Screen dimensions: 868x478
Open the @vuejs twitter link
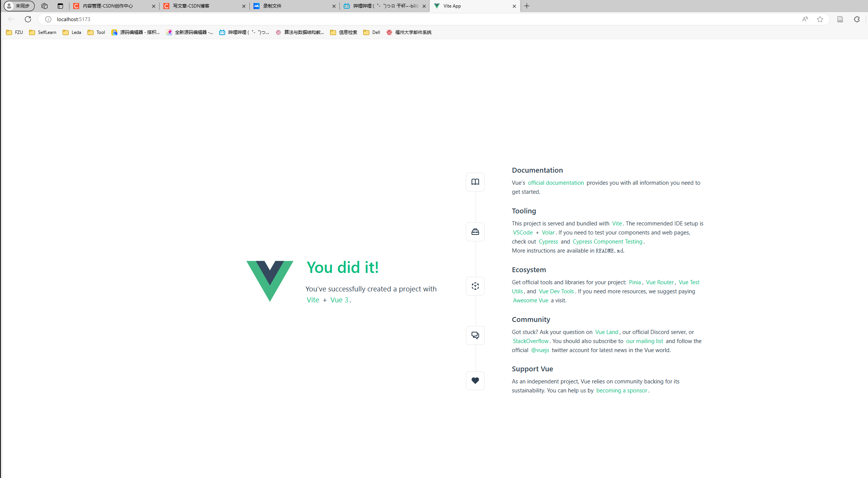(x=540, y=350)
